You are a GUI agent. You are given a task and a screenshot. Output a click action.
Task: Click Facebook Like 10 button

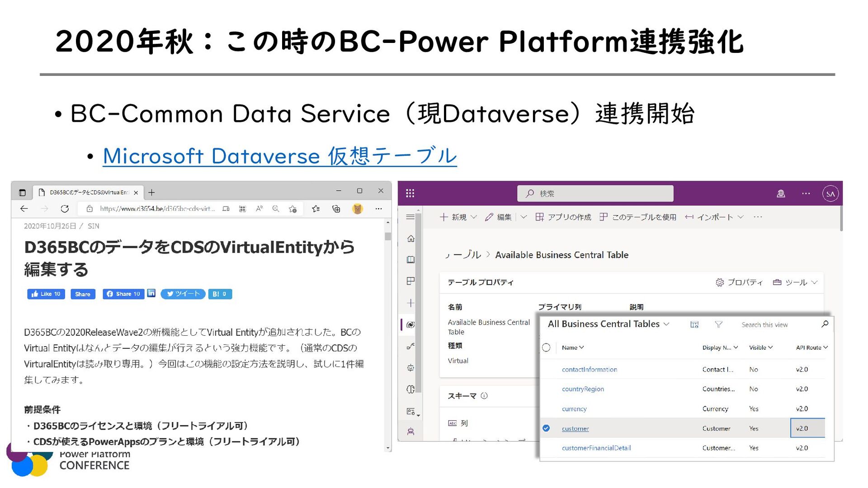46,294
